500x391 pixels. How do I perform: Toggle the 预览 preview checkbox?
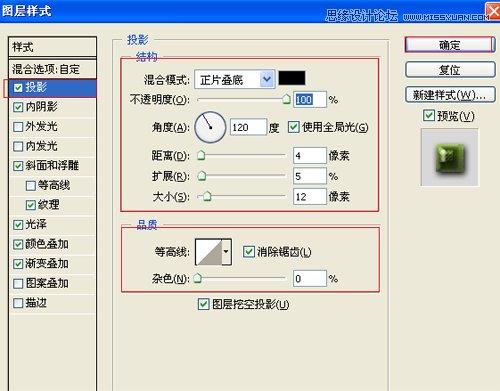429,115
